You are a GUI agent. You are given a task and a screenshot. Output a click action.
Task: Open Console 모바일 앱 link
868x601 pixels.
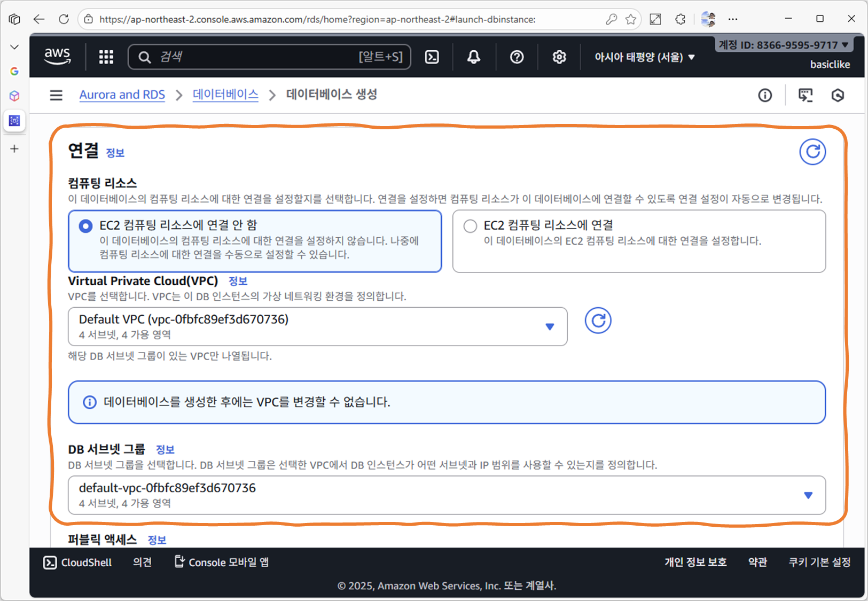[222, 563]
